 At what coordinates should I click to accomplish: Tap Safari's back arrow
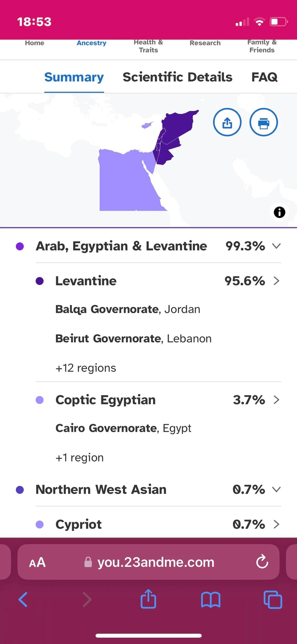[23, 599]
